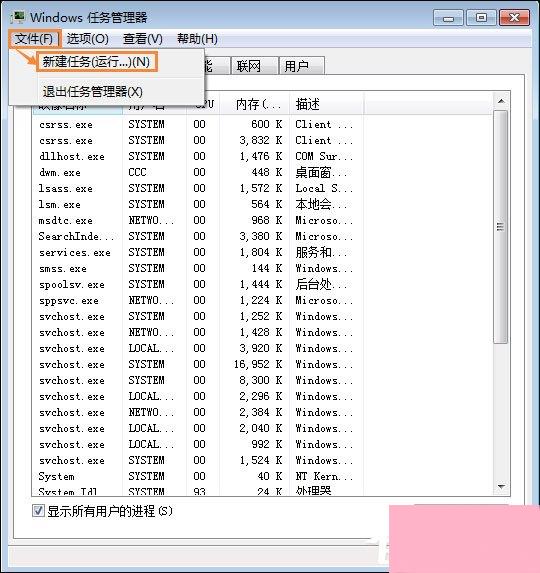Choose 新建任务(运行...)(N) from the menu
Image resolution: width=540 pixels, height=573 pixels.
[x=96, y=62]
